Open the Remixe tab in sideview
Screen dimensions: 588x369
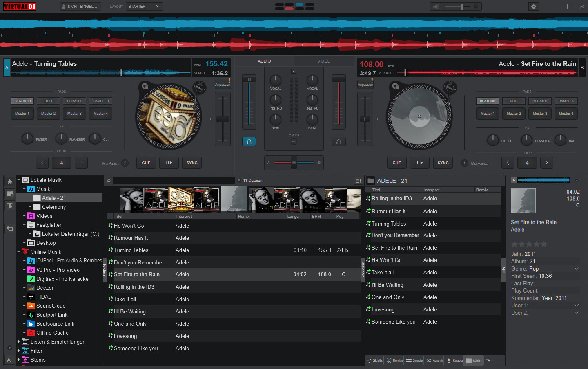point(395,360)
